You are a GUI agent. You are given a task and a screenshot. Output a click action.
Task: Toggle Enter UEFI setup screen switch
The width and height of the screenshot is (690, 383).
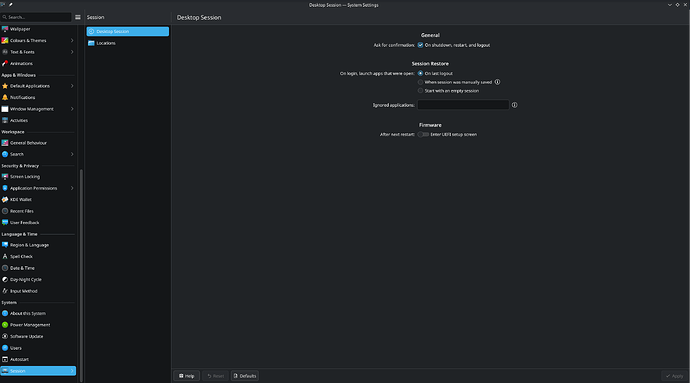(x=423, y=134)
